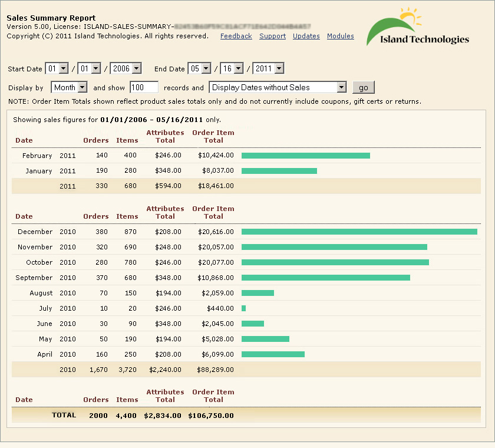Image resolution: width=495 pixels, height=448 pixels.
Task: Click the $2,059.00 order item total
Action: [x=217, y=293]
